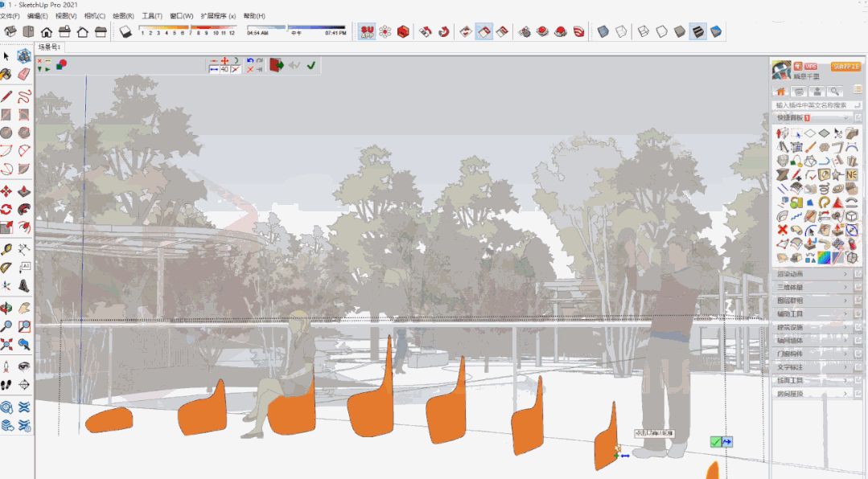
Task: Edit the spacing value field showing 40
Action: click(x=224, y=70)
